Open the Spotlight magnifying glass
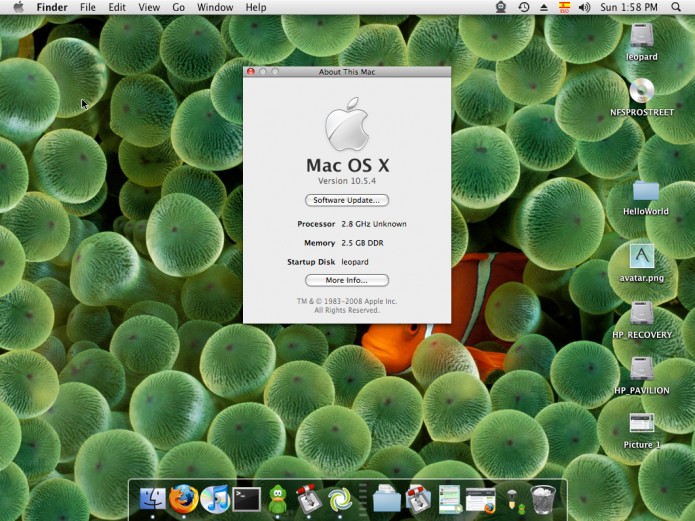 (x=675, y=7)
